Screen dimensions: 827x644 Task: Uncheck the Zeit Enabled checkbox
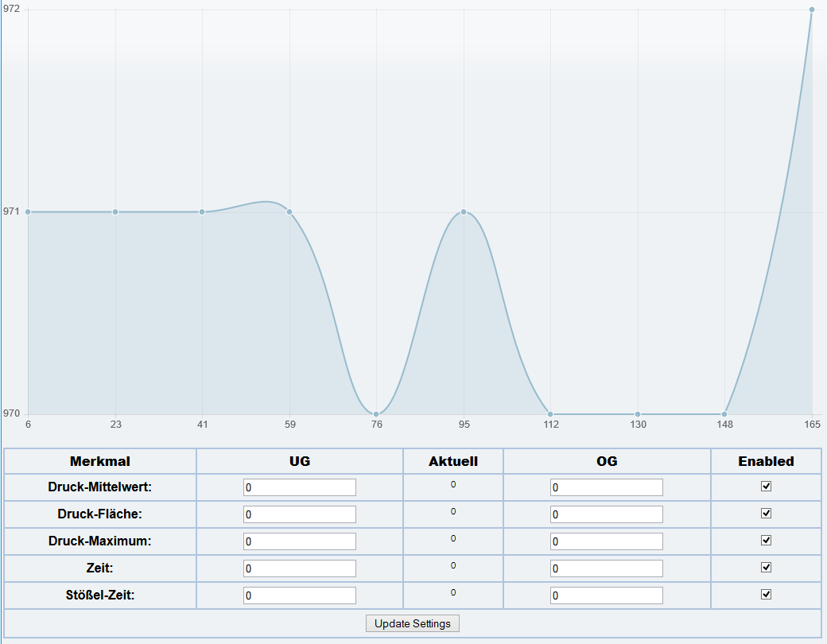767,567
